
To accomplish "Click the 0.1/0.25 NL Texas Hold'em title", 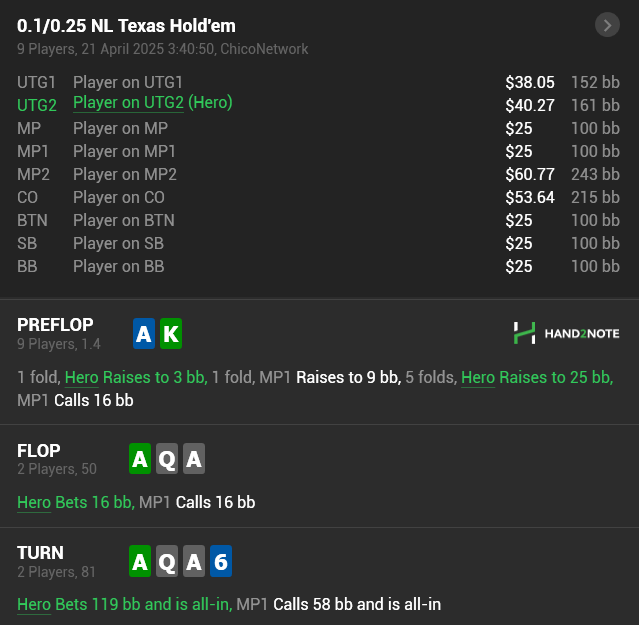I will point(126,26).
